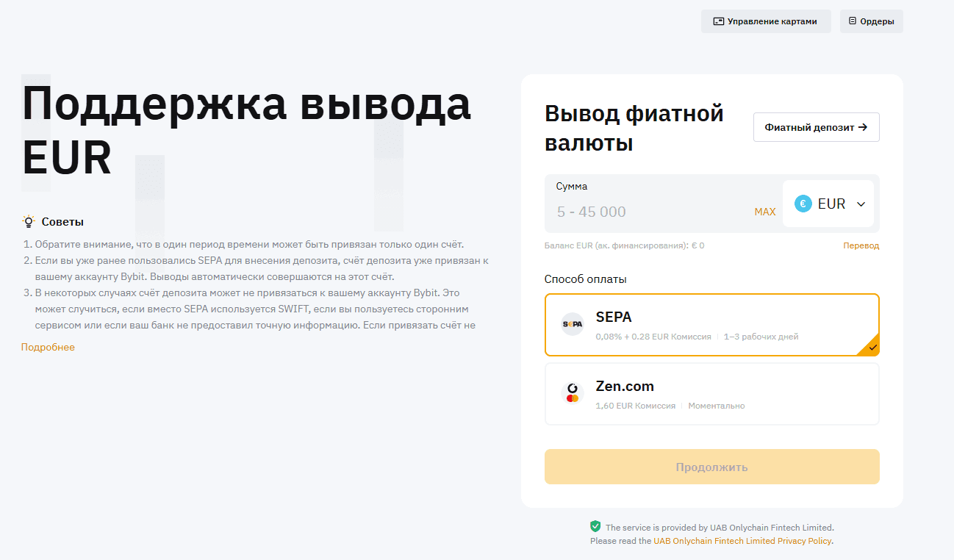Click the Баланс EUR balance text
Screen dimensions: 954x560
coord(624,245)
